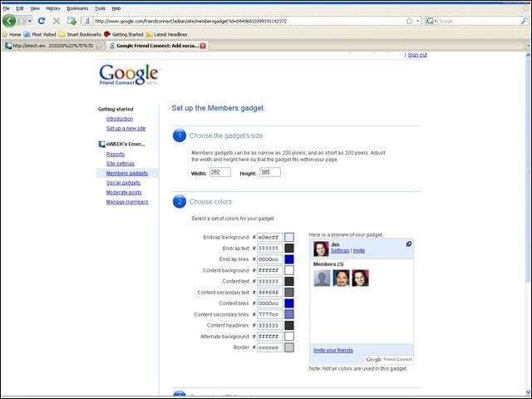Click the Home bookmark icon

tap(5, 34)
